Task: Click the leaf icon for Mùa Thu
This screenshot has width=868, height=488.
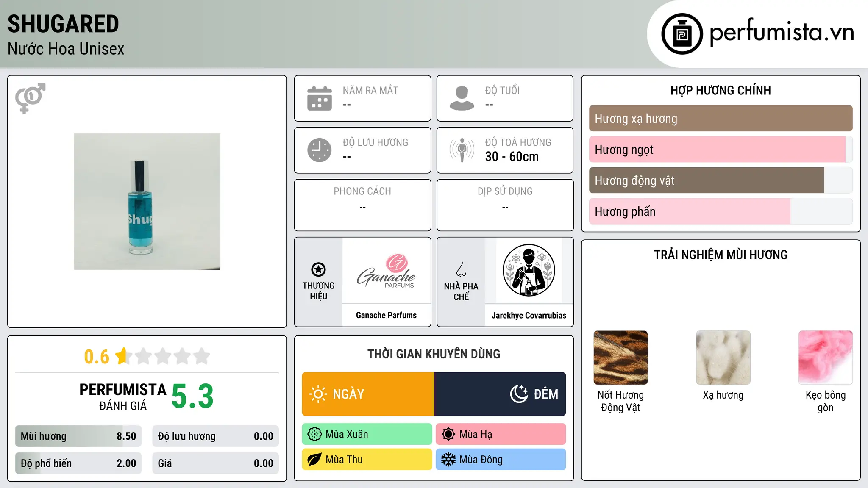Action: click(x=314, y=460)
